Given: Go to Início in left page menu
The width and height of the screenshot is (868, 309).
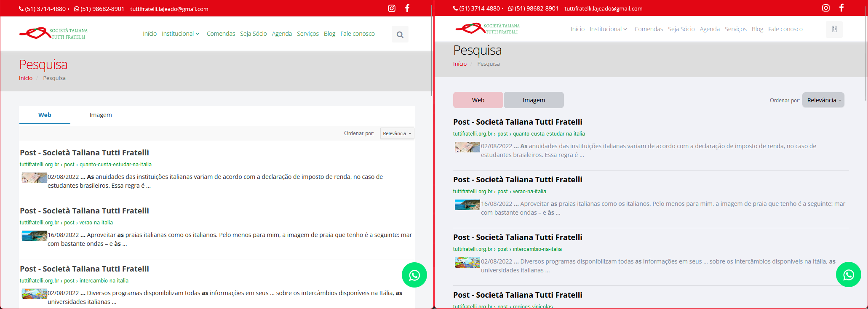Looking at the screenshot, I should [x=150, y=34].
